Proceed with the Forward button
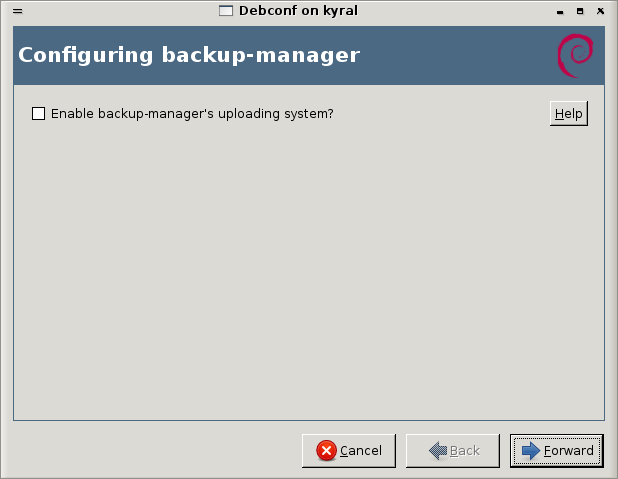 (557, 451)
